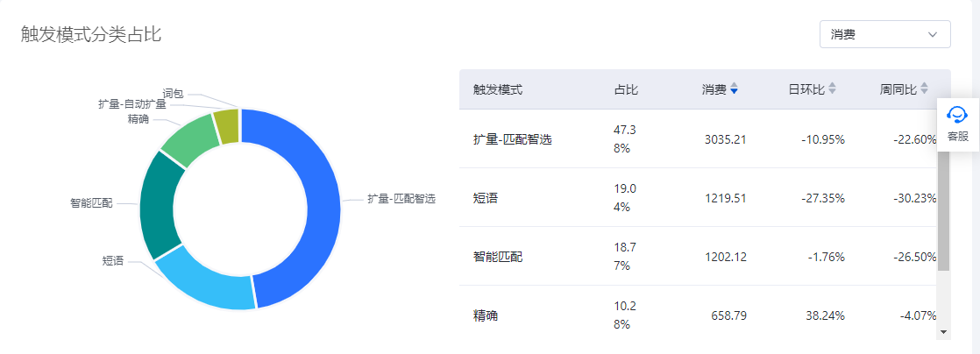Select the 触发模式 column header
980x354 pixels.
498,89
